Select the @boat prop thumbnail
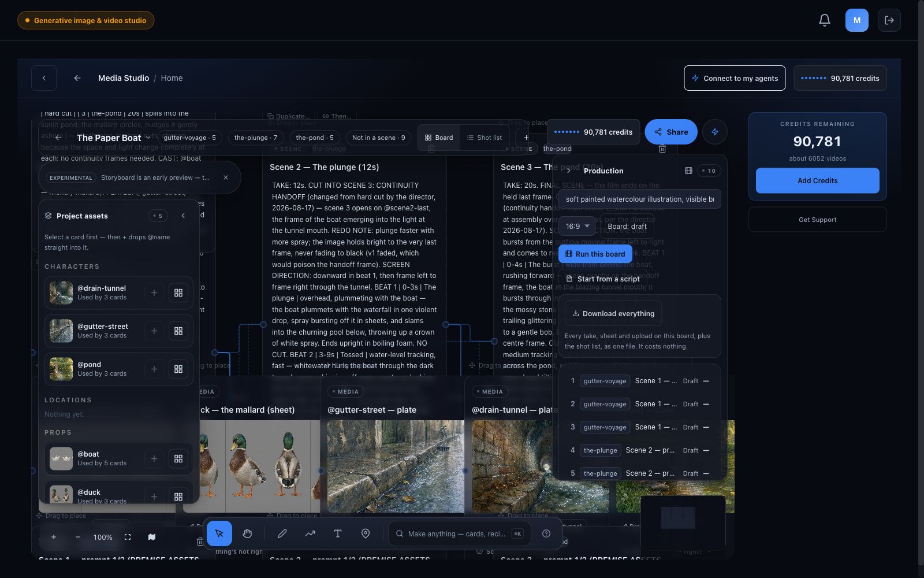 (61, 459)
